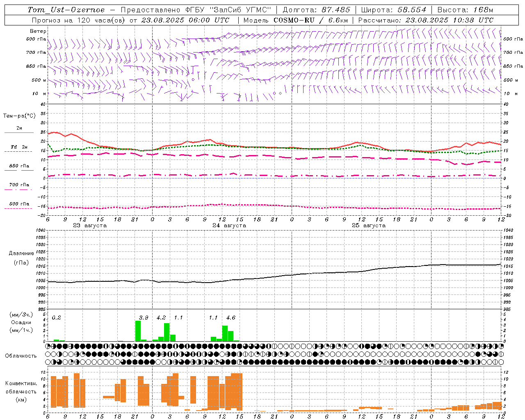Click the date label 25 августа
Image resolution: width=525 pixels, height=420 pixels.
point(369,226)
